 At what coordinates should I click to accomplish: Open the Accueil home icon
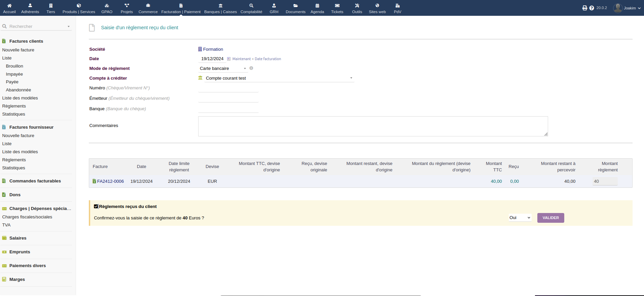[x=9, y=5]
